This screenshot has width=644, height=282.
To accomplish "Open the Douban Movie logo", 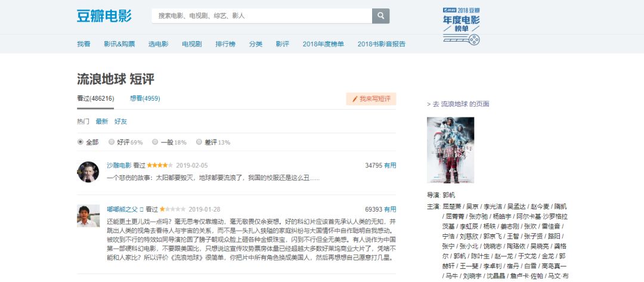I will click(x=104, y=16).
